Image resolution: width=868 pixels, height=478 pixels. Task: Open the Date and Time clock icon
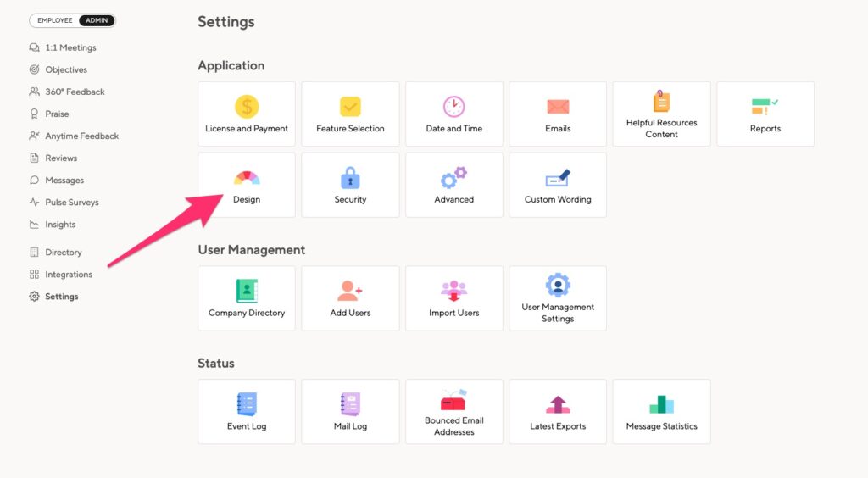click(454, 106)
